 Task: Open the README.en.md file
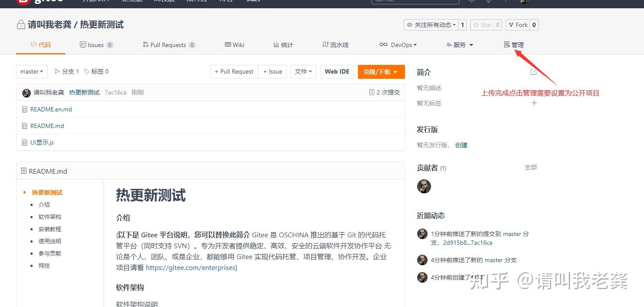click(x=51, y=109)
